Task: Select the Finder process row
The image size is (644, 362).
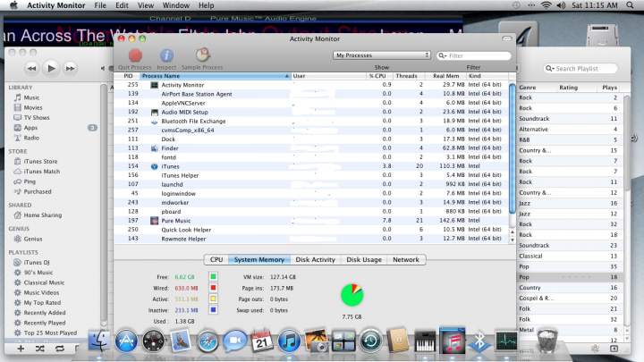Action: [x=311, y=148]
